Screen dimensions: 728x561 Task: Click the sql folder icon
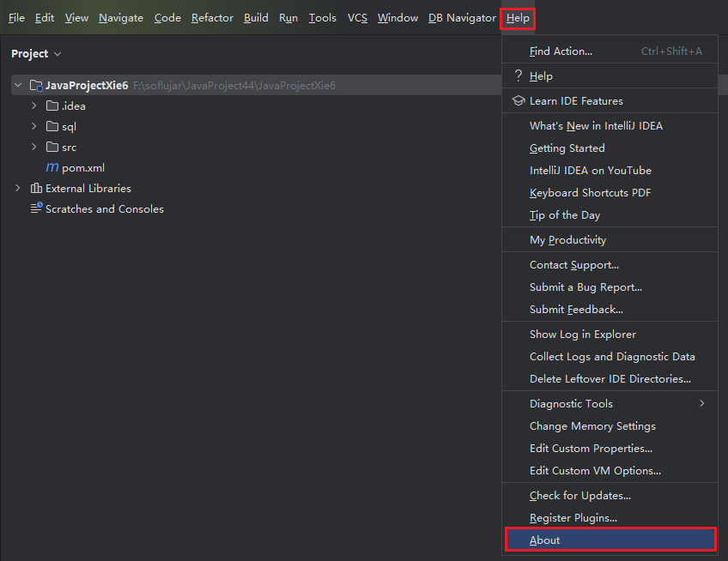[52, 126]
